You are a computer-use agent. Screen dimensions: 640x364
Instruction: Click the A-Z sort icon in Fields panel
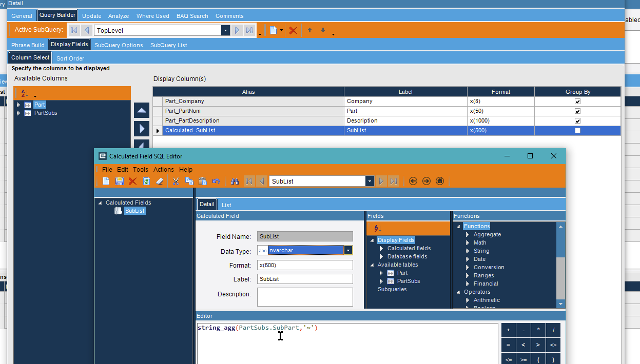point(378,229)
